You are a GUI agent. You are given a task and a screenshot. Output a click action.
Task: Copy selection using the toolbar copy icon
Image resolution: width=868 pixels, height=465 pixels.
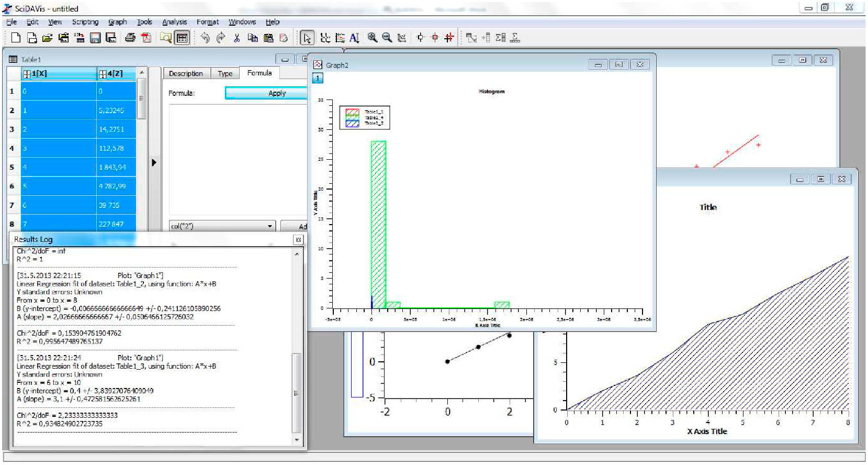click(253, 38)
